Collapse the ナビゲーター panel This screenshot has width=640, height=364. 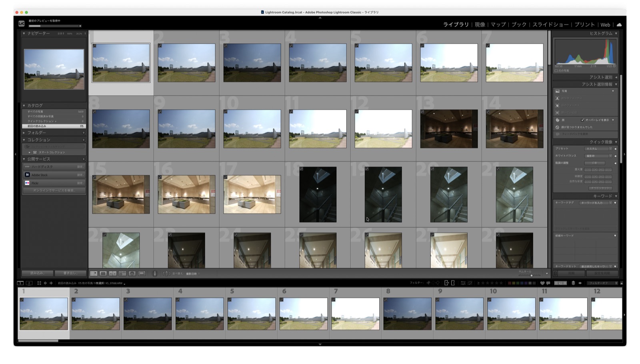tap(24, 34)
